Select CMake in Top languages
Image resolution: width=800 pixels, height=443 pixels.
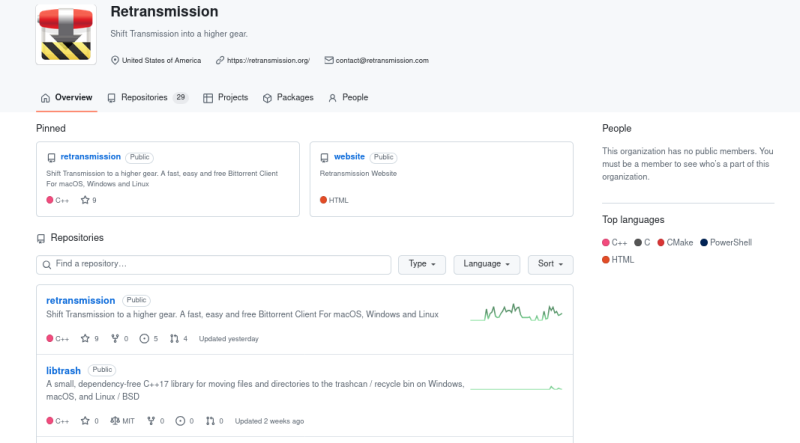675,242
